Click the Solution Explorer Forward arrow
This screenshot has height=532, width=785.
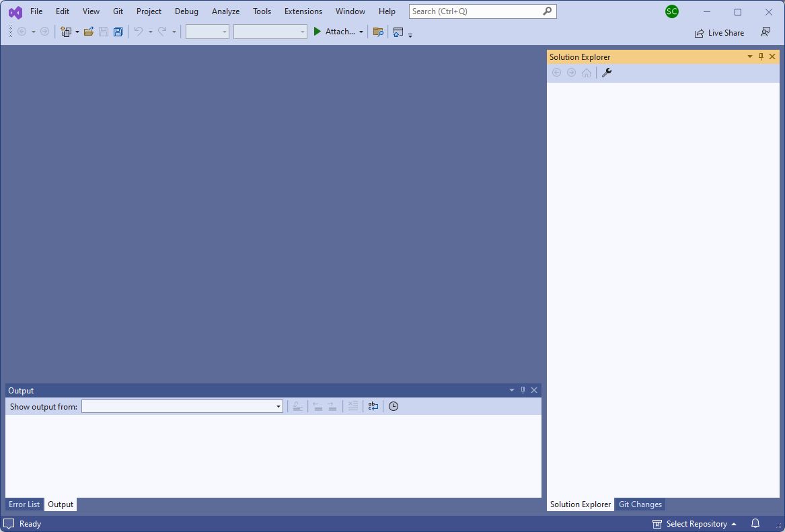point(571,73)
